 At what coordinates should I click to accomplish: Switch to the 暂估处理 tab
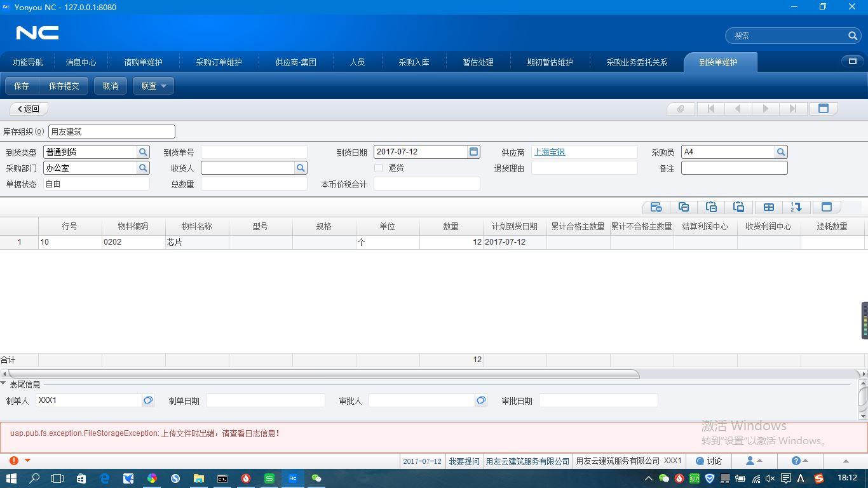coord(478,62)
